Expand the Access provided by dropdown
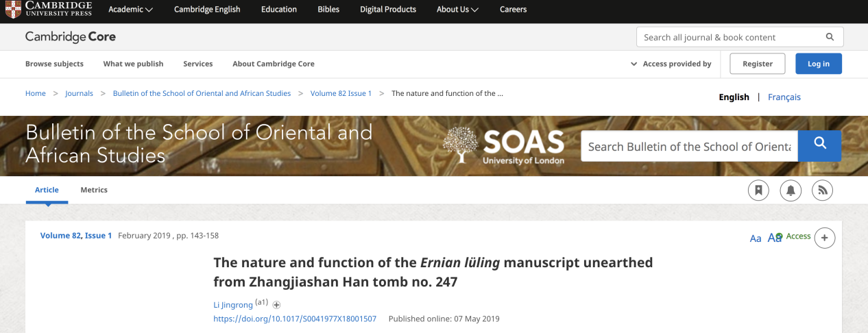 click(x=671, y=64)
